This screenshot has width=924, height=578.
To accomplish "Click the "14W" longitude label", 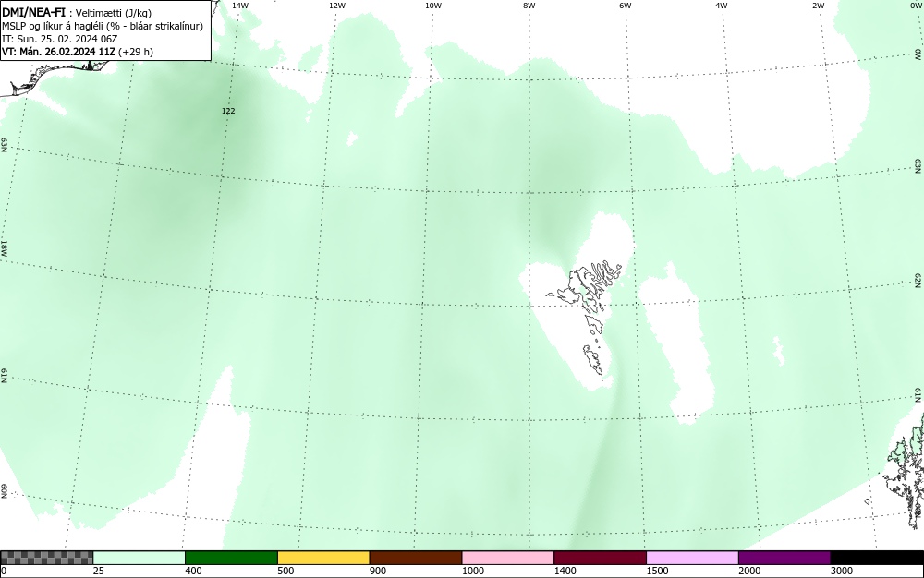I will [x=240, y=6].
